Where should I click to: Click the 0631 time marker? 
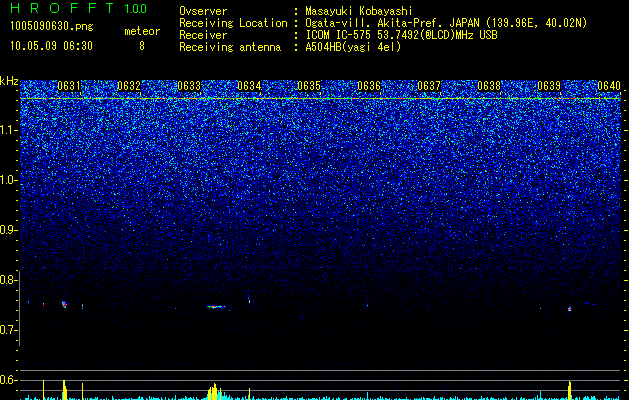click(x=69, y=86)
